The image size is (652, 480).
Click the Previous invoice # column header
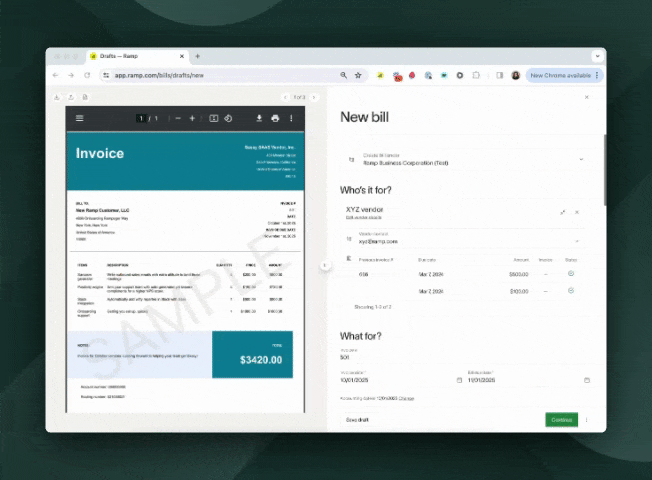click(376, 260)
